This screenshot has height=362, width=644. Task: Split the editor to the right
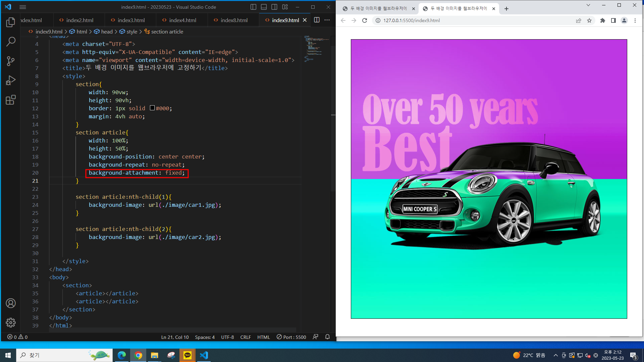(317, 20)
